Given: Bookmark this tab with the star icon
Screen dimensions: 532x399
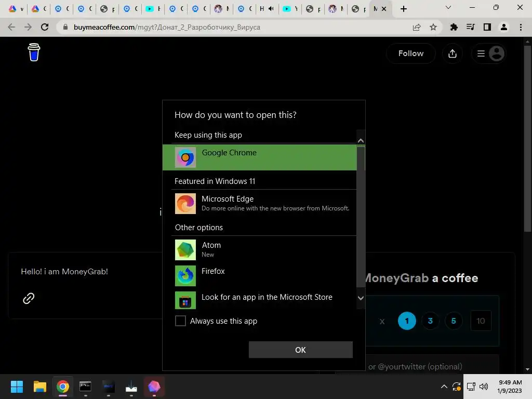Looking at the screenshot, I should coord(433,27).
